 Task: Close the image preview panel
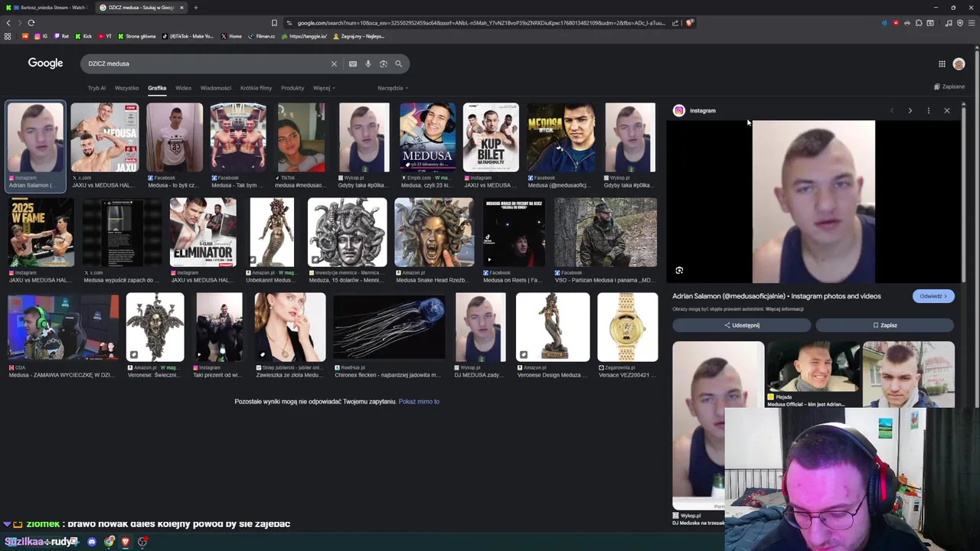click(x=947, y=110)
